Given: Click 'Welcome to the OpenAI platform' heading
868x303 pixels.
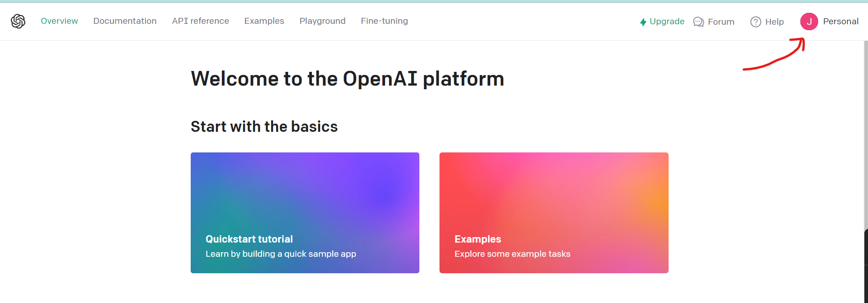Looking at the screenshot, I should click(348, 79).
